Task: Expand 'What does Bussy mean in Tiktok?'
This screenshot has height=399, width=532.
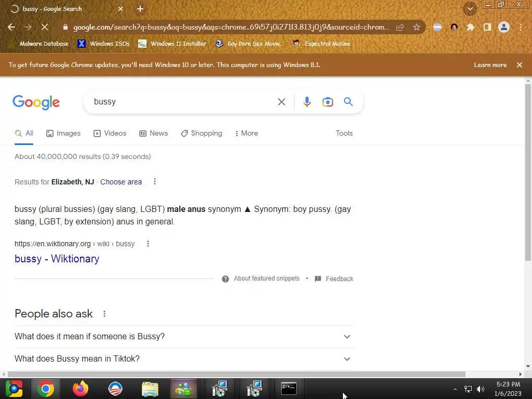Action: [x=184, y=359]
